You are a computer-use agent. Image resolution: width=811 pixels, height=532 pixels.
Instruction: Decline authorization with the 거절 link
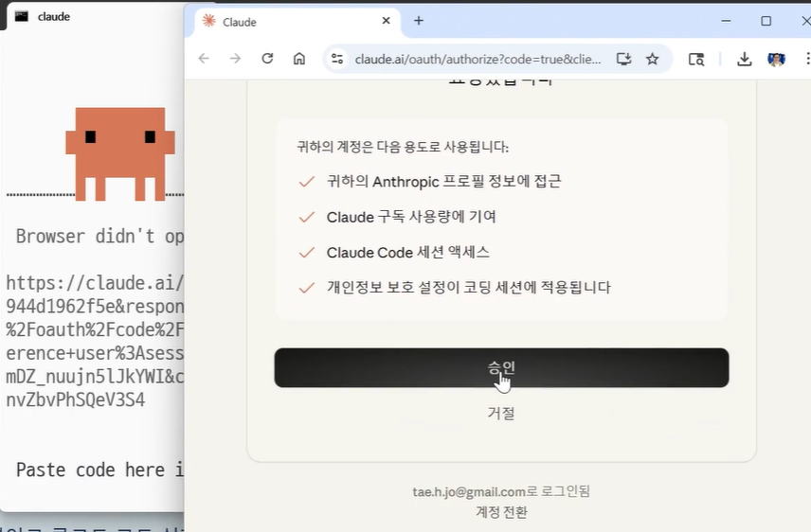pyautogui.click(x=501, y=413)
